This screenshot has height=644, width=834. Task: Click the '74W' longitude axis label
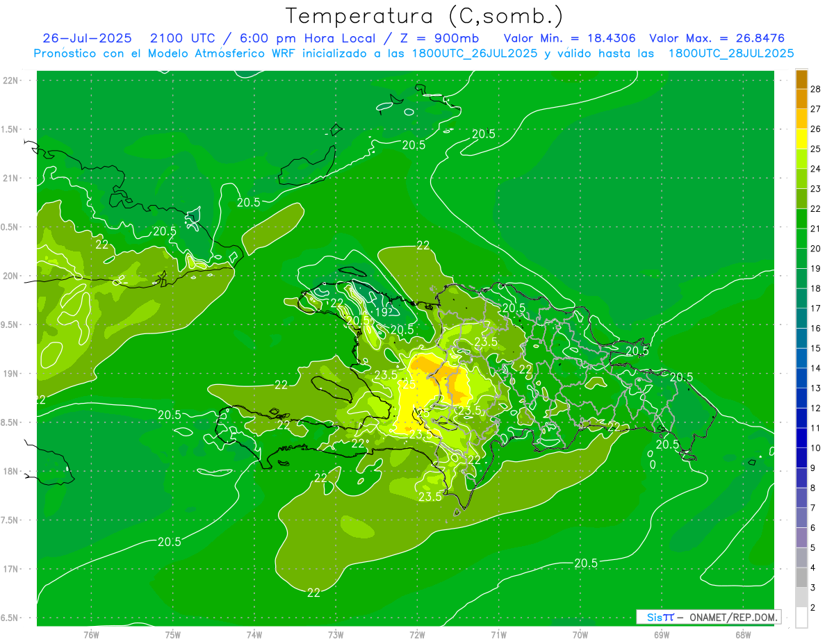point(254,635)
